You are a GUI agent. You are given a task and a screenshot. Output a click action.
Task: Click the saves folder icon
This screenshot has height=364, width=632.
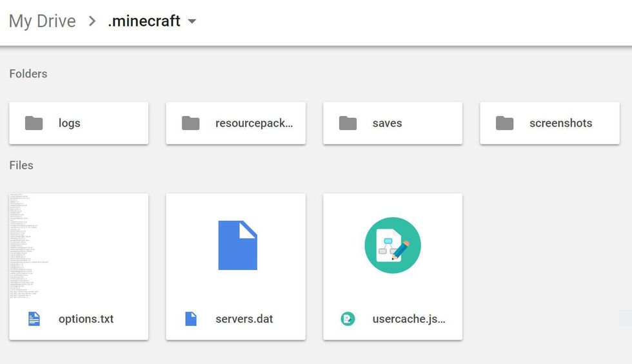[348, 123]
